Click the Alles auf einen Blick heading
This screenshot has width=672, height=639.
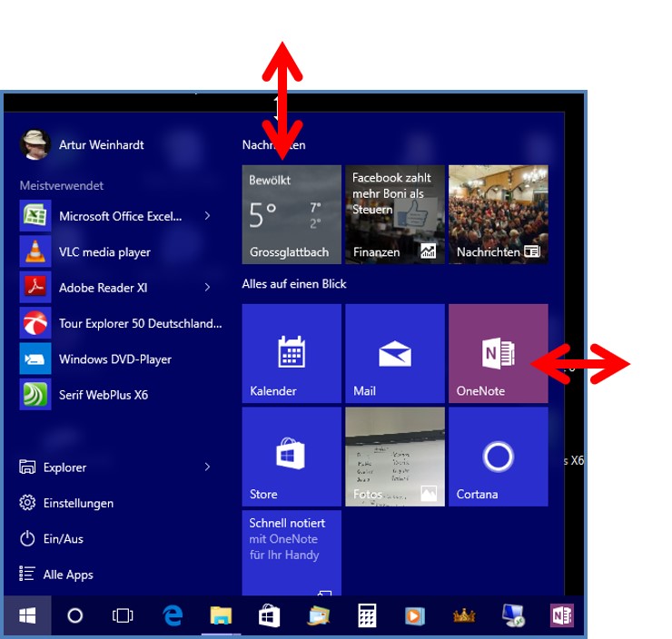click(294, 284)
